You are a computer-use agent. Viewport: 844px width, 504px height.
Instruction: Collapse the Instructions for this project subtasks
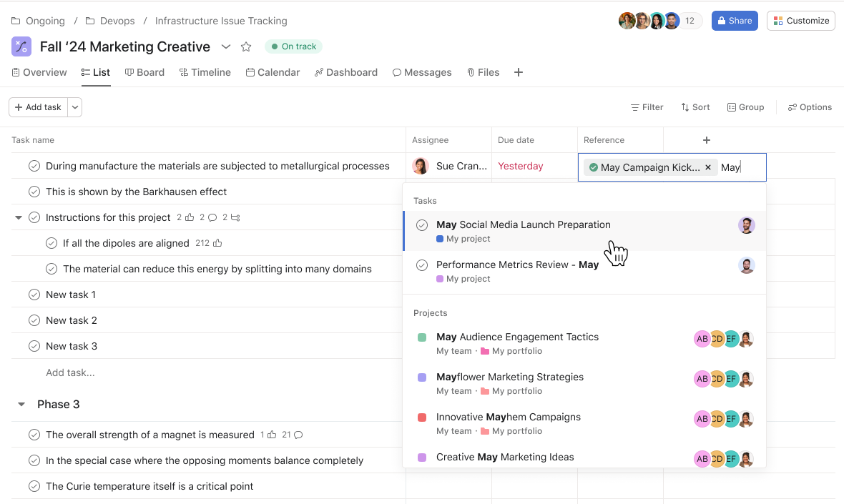click(19, 217)
